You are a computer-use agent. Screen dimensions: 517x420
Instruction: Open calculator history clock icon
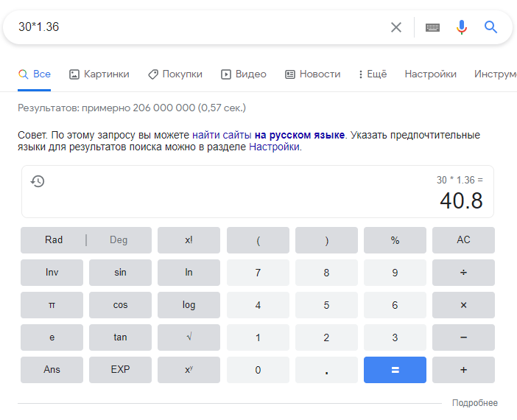tap(38, 181)
